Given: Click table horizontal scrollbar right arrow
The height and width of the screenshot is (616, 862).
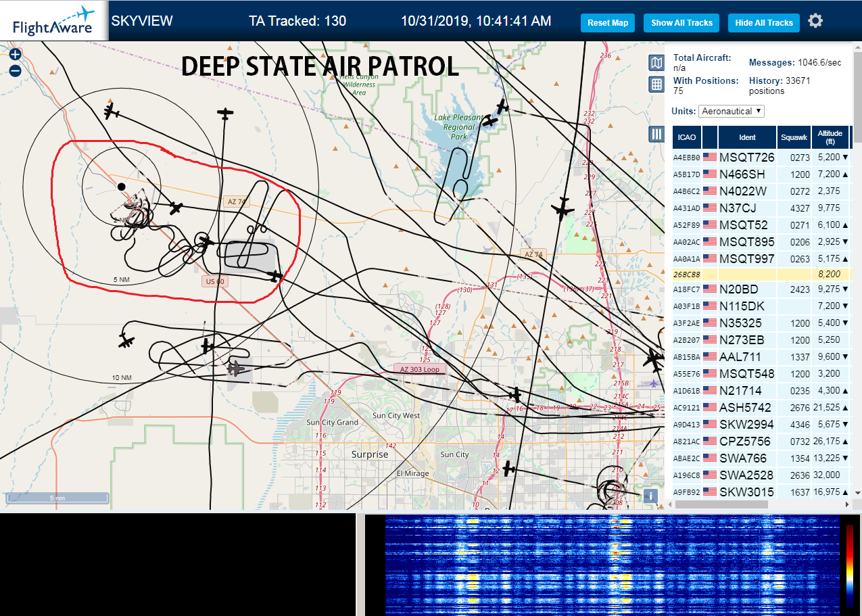Looking at the screenshot, I should point(847,504).
